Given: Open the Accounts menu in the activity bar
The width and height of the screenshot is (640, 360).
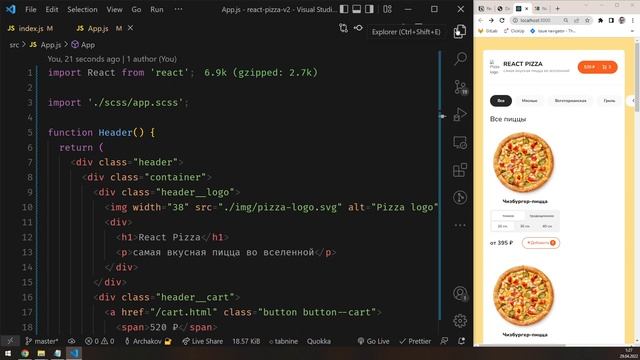Looking at the screenshot, I should [x=460, y=293].
